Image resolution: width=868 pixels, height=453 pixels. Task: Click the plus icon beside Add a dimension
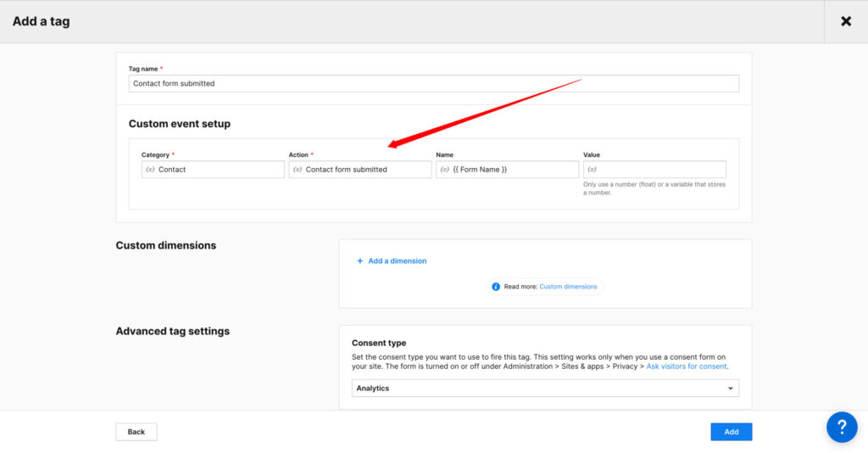[359, 261]
